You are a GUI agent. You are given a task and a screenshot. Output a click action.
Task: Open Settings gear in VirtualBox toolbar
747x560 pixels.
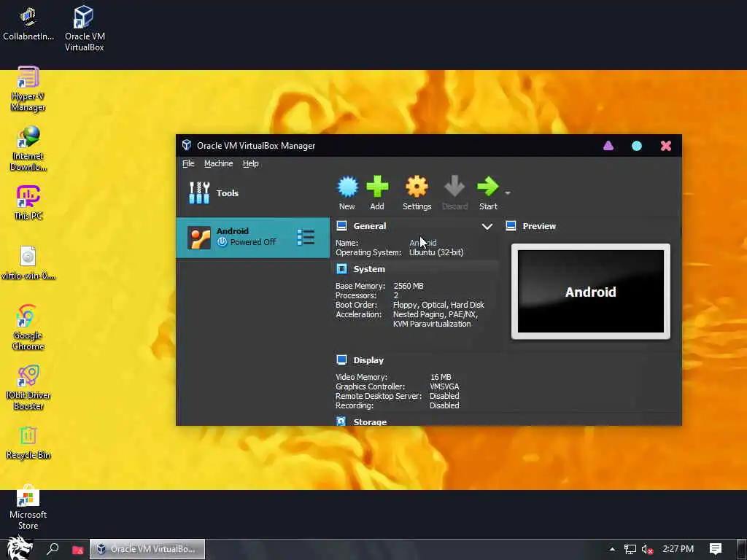coord(417,187)
